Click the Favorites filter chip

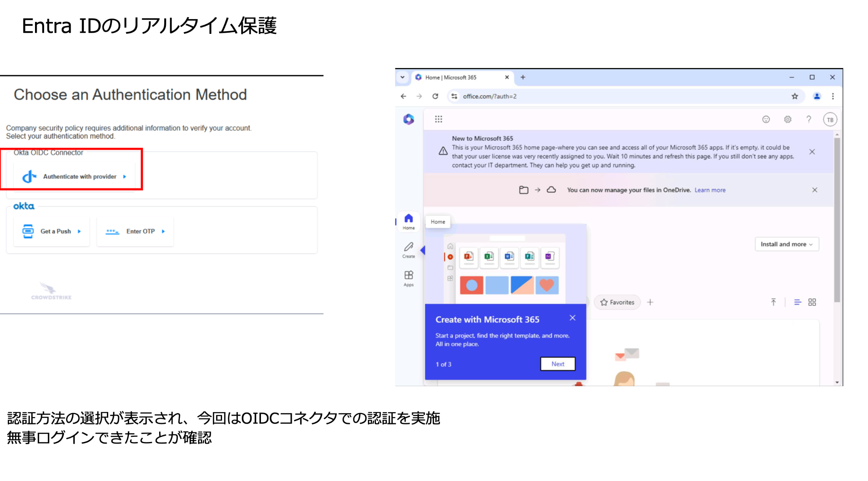(x=617, y=302)
